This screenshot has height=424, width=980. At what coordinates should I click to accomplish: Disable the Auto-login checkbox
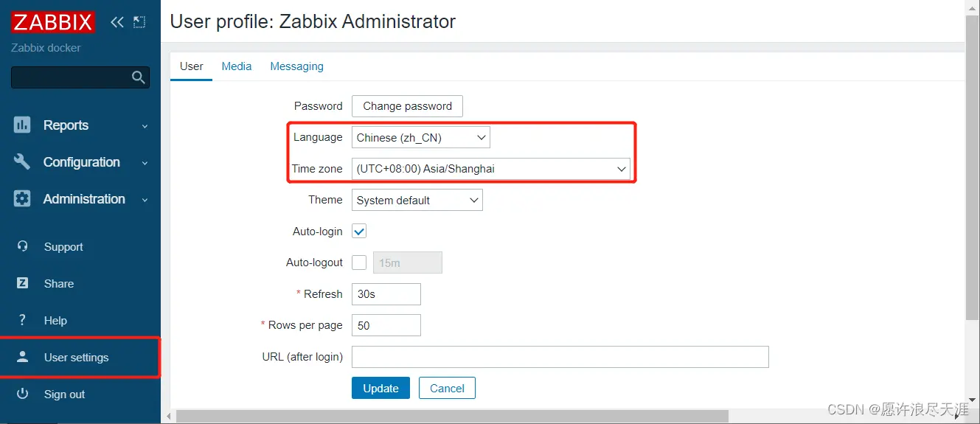click(359, 232)
